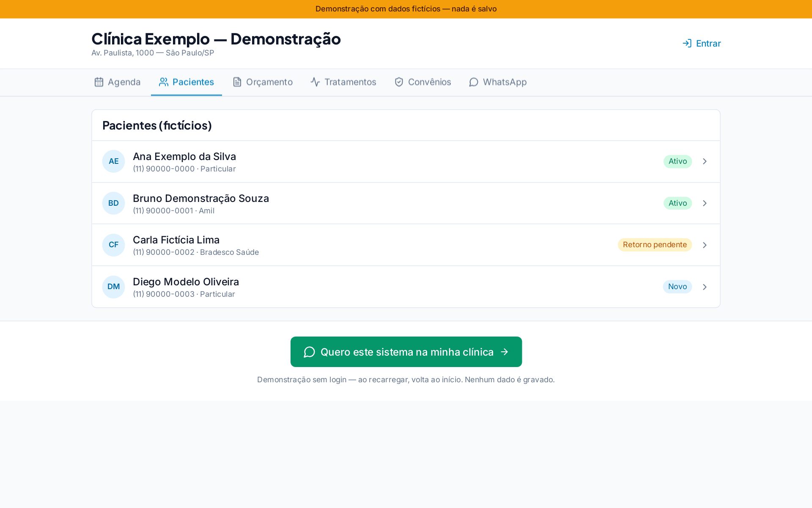Image resolution: width=812 pixels, height=508 pixels.
Task: Click '(11) 90000-0002 · Bradesco Saúde' text
Action: 196,252
